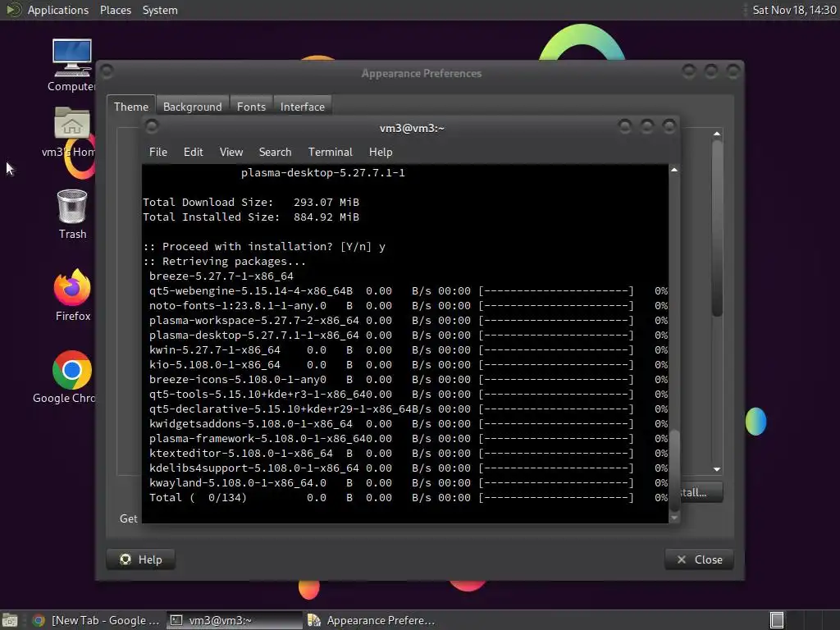This screenshot has width=840, height=630.
Task: Switch to the Interface tab
Action: 303,107
